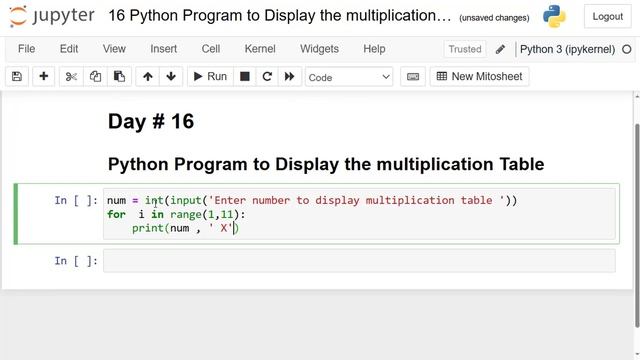640x360 pixels.
Task: Open the Help menu
Action: [x=374, y=49]
